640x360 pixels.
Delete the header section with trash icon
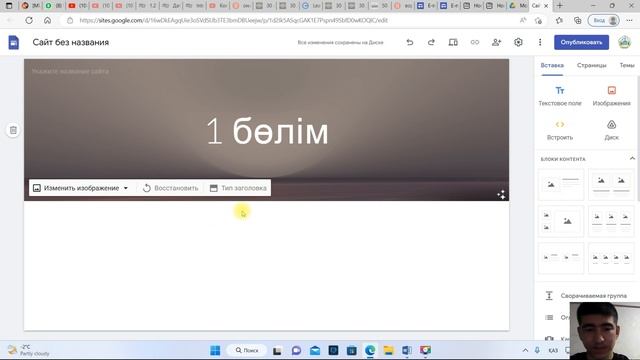[13, 130]
